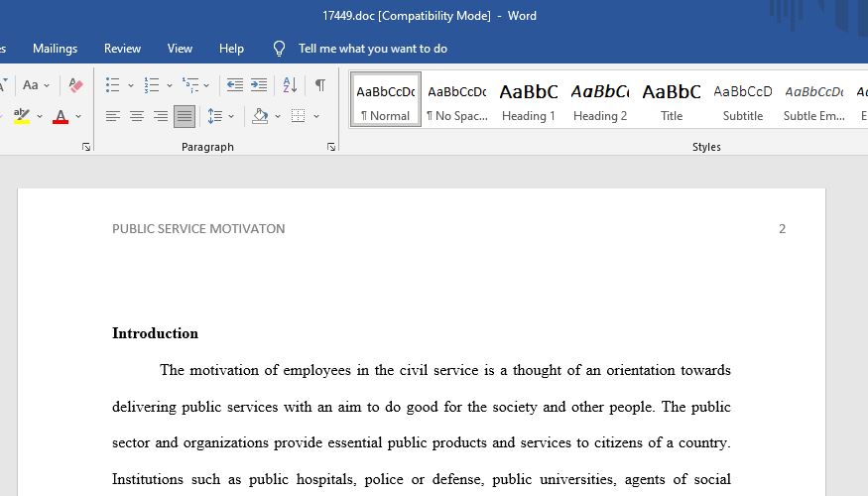Toggle Justify alignment

(x=185, y=116)
